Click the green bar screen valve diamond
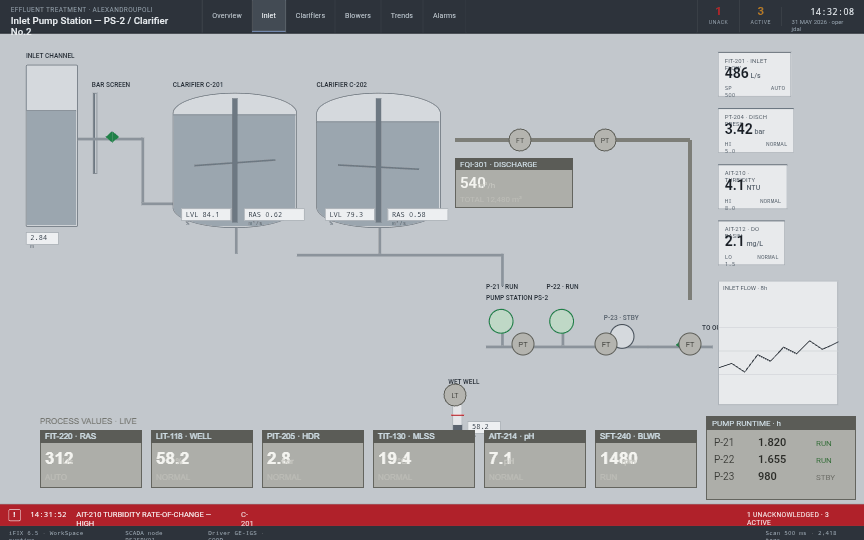 112,137
